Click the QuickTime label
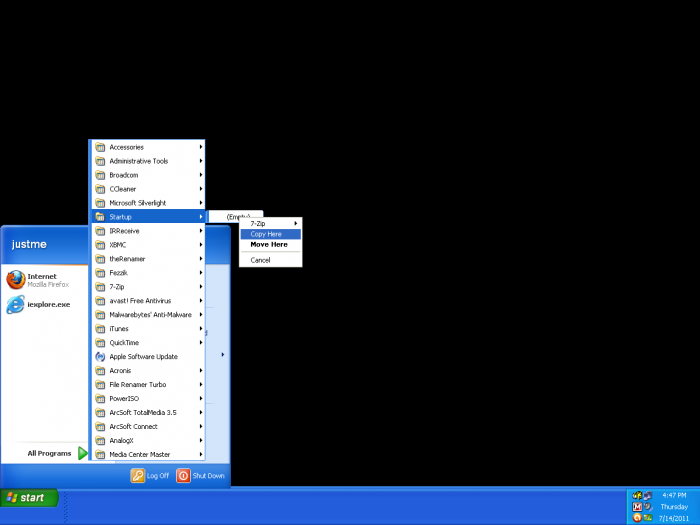The height and width of the screenshot is (525, 700). point(124,343)
